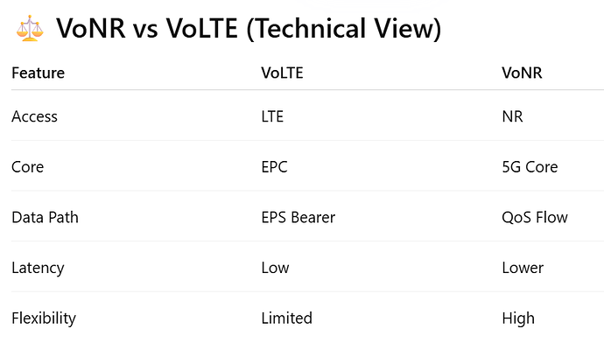Click the Latency row label
The width and height of the screenshot is (604, 364).
(x=36, y=268)
